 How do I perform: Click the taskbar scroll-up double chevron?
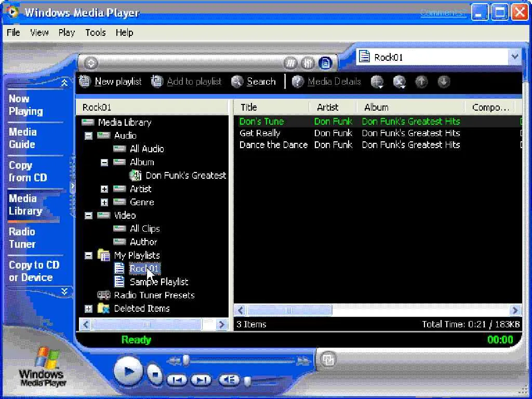64,83
